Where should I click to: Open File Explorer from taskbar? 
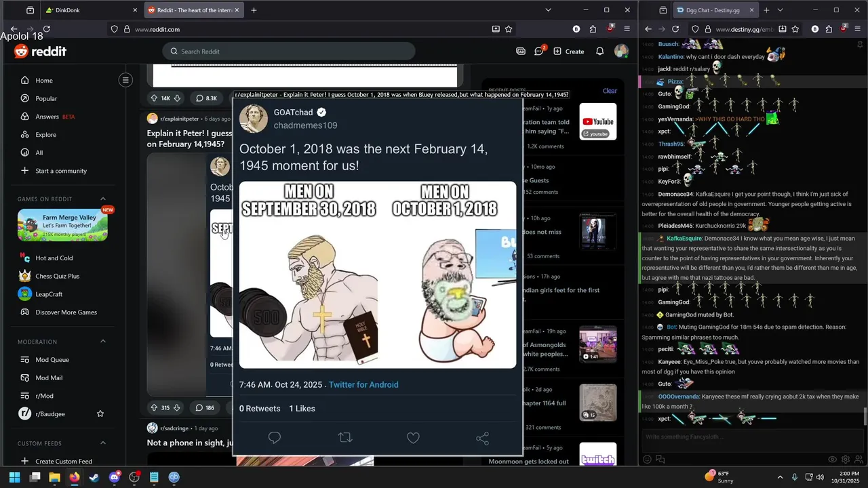tap(54, 477)
